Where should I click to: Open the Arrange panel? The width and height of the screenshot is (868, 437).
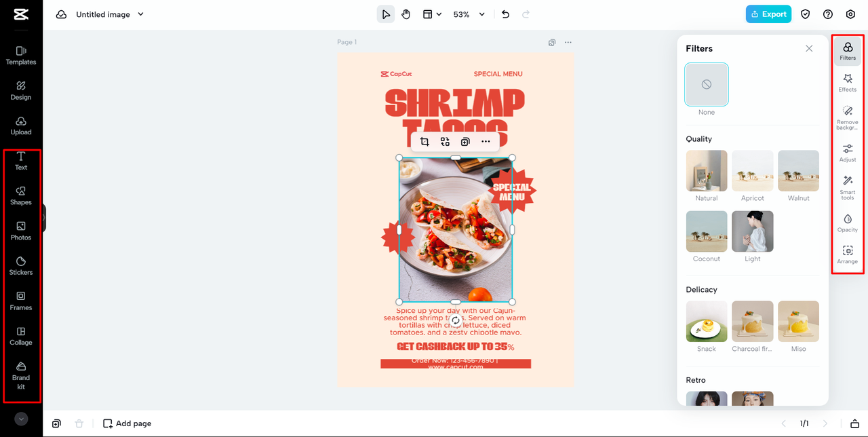pyautogui.click(x=848, y=254)
